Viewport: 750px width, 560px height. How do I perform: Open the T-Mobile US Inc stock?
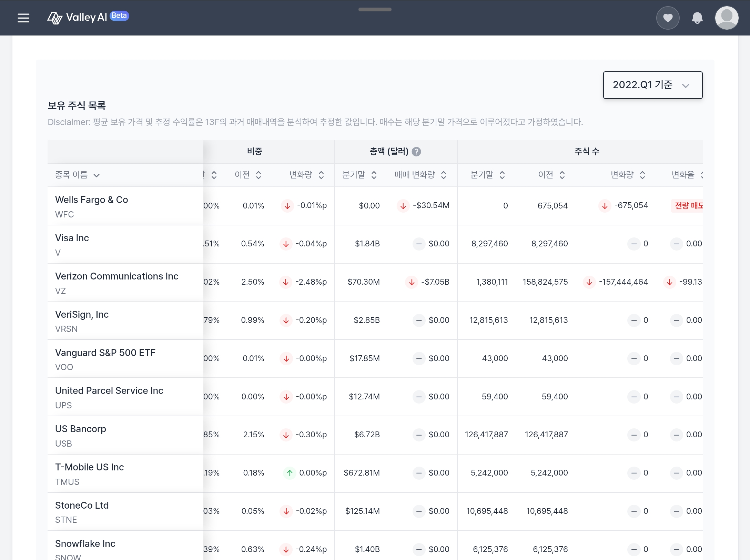click(89, 467)
